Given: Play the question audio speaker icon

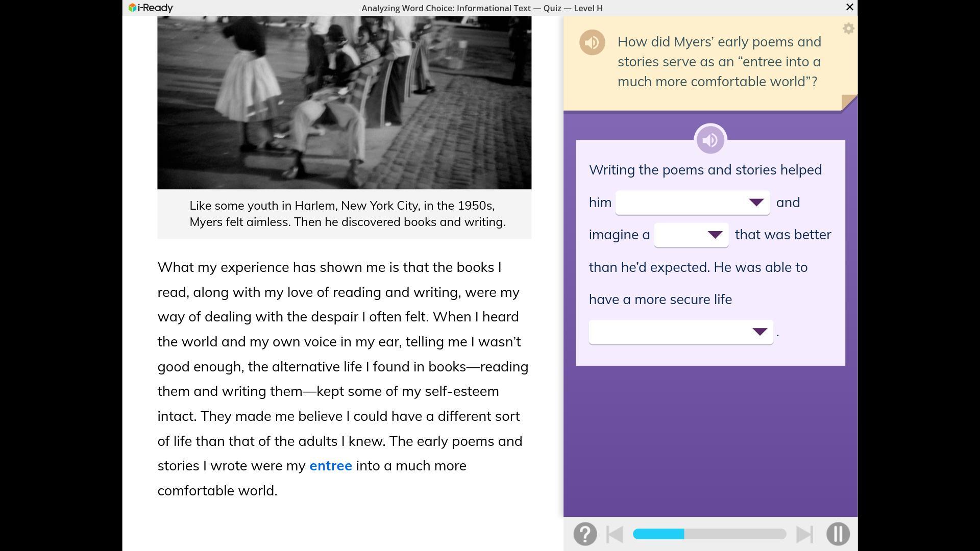Looking at the screenshot, I should 592,42.
